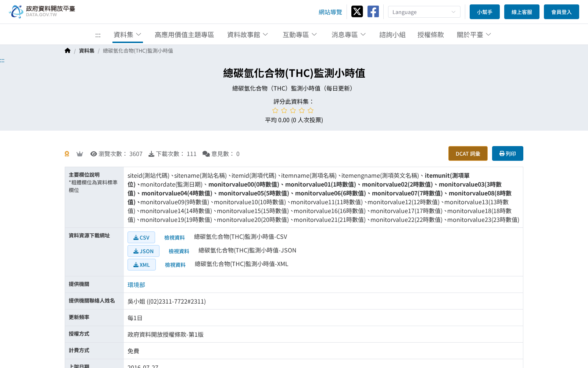Click text 總碳氫化合物(THC)監測小時值-XML
This screenshot has height=368, width=588.
pyautogui.click(x=241, y=264)
